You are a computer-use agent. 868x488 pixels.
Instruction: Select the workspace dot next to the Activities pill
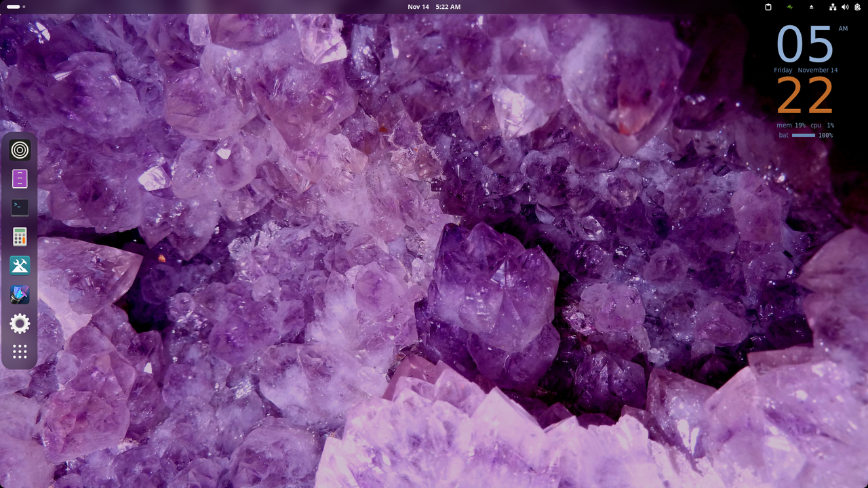click(x=24, y=7)
